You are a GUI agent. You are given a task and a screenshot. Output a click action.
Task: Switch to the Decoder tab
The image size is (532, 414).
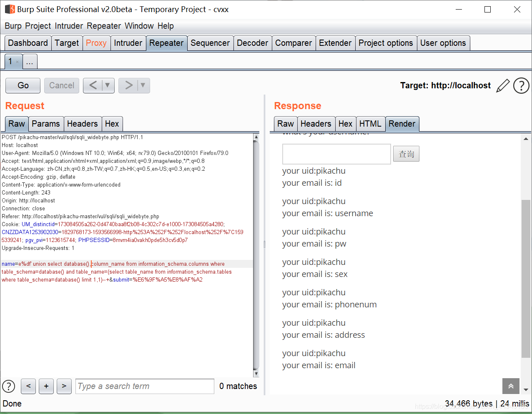pyautogui.click(x=252, y=43)
